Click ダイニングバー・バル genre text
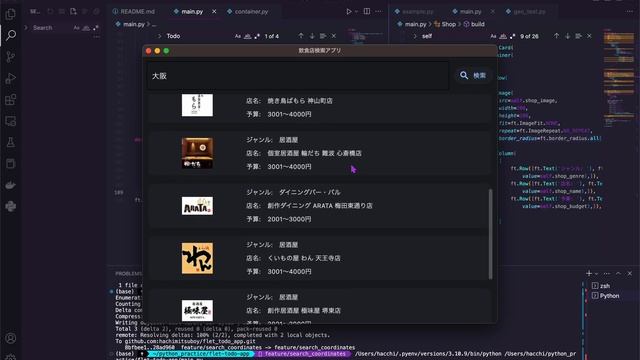 point(309,192)
